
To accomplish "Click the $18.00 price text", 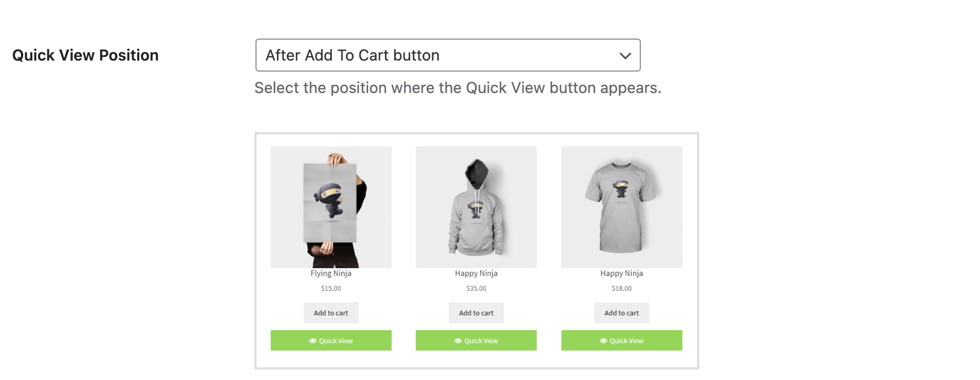I will coord(622,289).
